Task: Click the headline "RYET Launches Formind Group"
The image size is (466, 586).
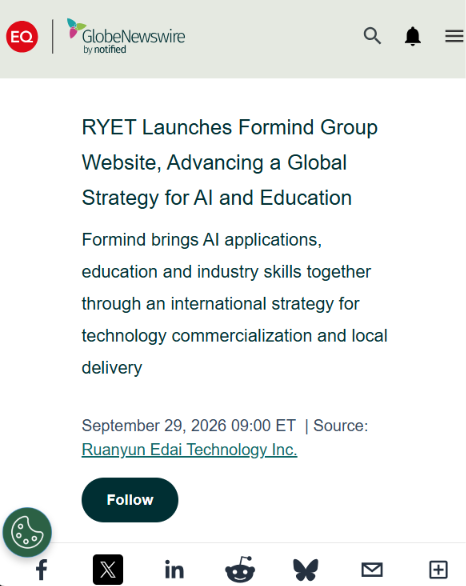Action: [230, 127]
